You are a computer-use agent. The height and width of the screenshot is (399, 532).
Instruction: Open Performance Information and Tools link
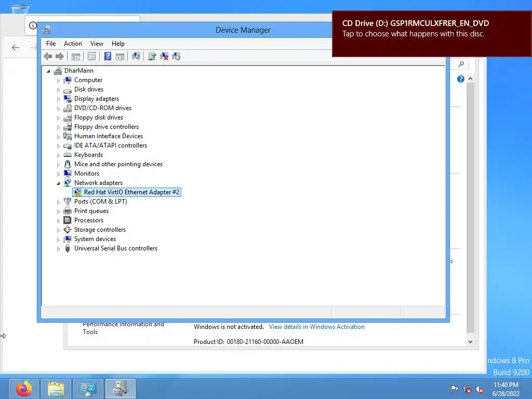coord(123,328)
